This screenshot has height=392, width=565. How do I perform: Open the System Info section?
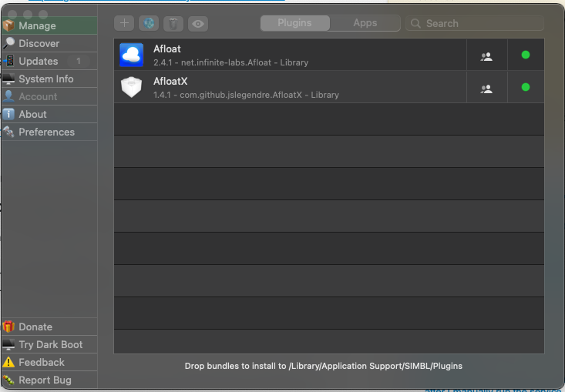49,79
